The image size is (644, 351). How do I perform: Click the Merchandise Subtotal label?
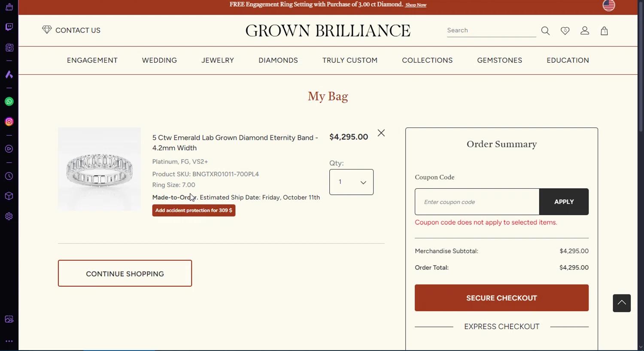(x=447, y=251)
